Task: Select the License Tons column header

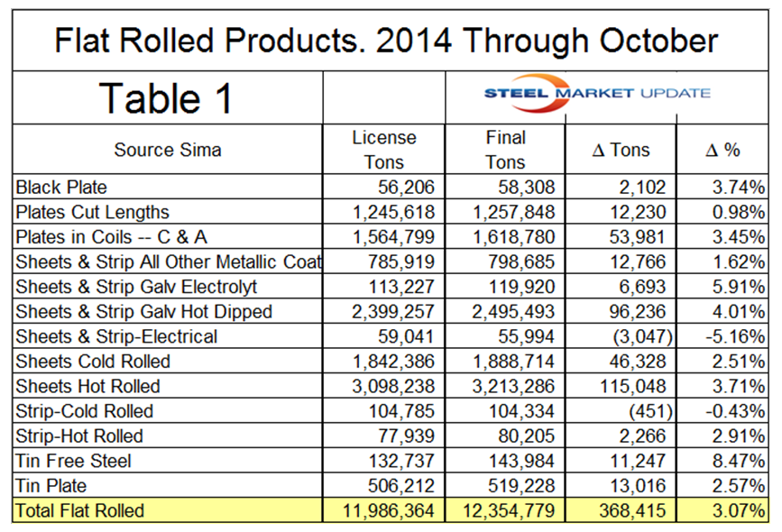Action: (x=383, y=150)
